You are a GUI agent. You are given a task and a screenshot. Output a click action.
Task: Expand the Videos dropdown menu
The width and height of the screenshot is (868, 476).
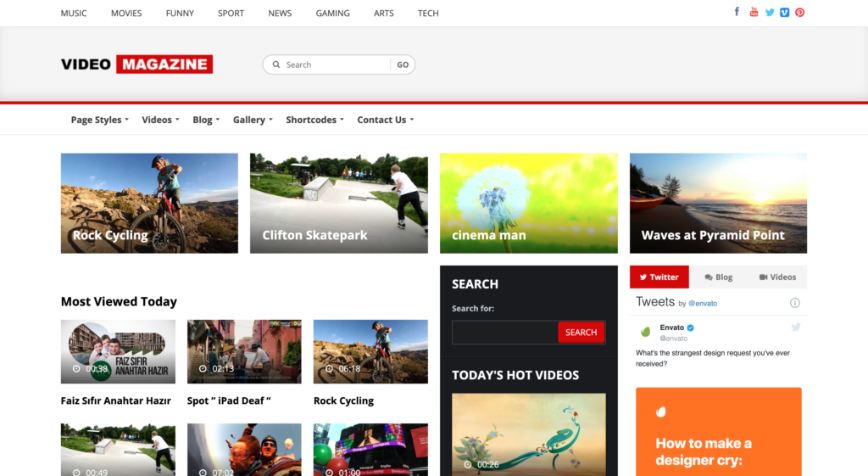coord(160,120)
